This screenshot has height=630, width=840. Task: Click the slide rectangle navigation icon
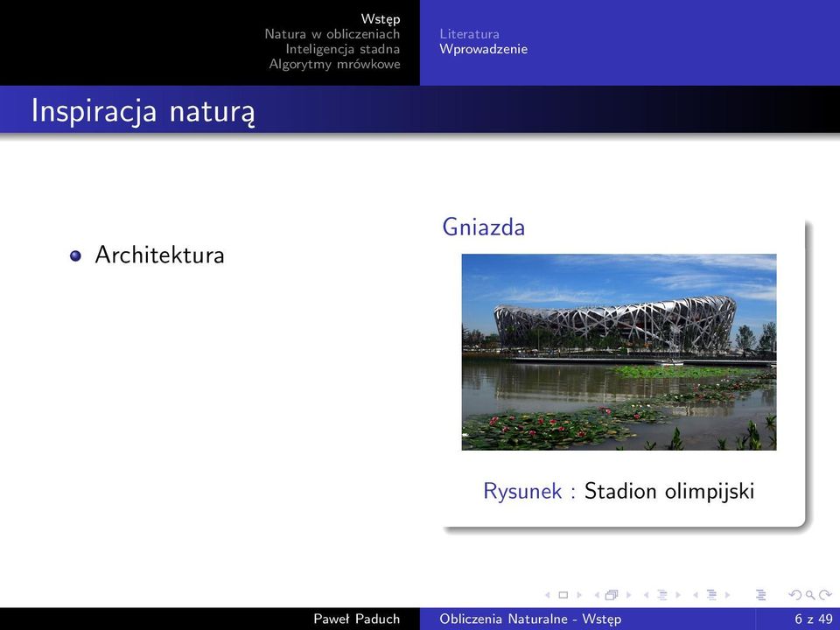click(563, 595)
